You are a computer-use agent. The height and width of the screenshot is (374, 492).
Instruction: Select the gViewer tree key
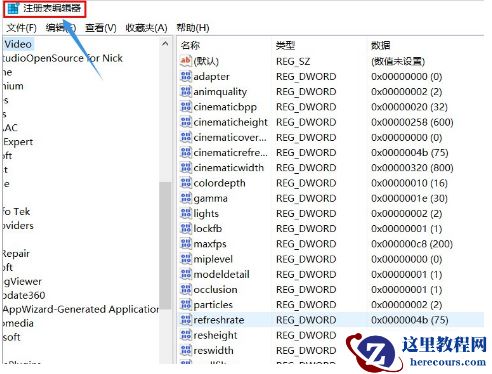pos(22,281)
